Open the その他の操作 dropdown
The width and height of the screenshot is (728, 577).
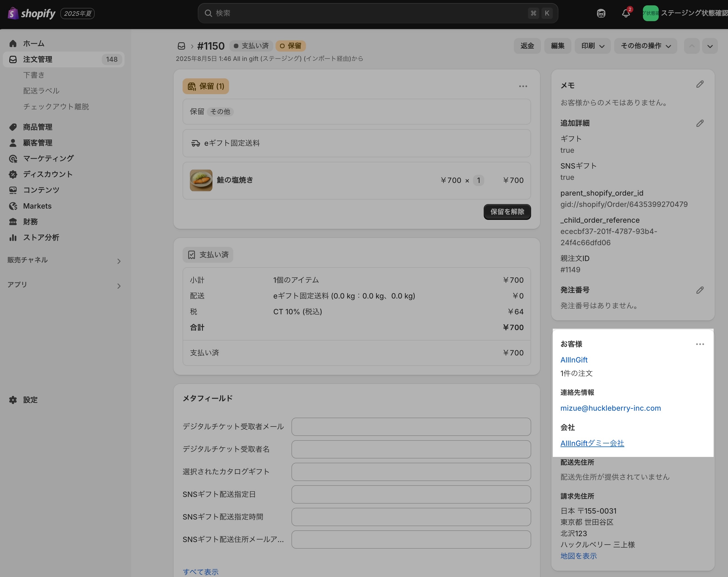[645, 46]
